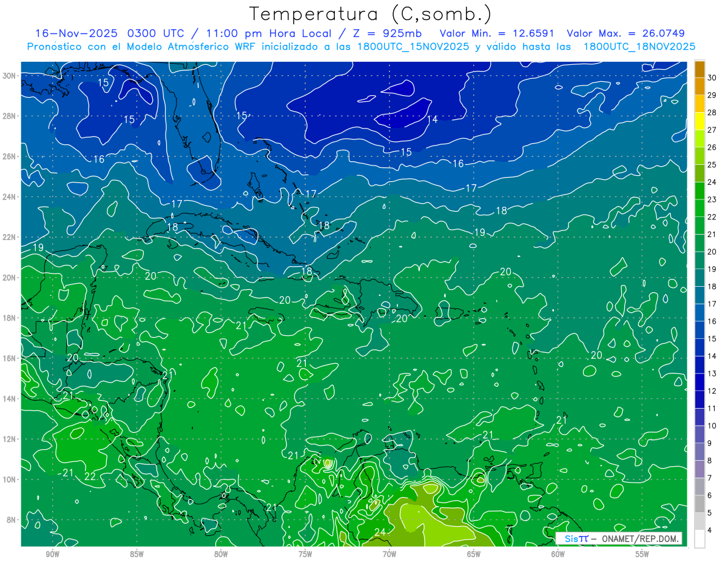The width and height of the screenshot is (728, 562).
Task: Click the '55W' longitude axis label
Action: click(642, 554)
